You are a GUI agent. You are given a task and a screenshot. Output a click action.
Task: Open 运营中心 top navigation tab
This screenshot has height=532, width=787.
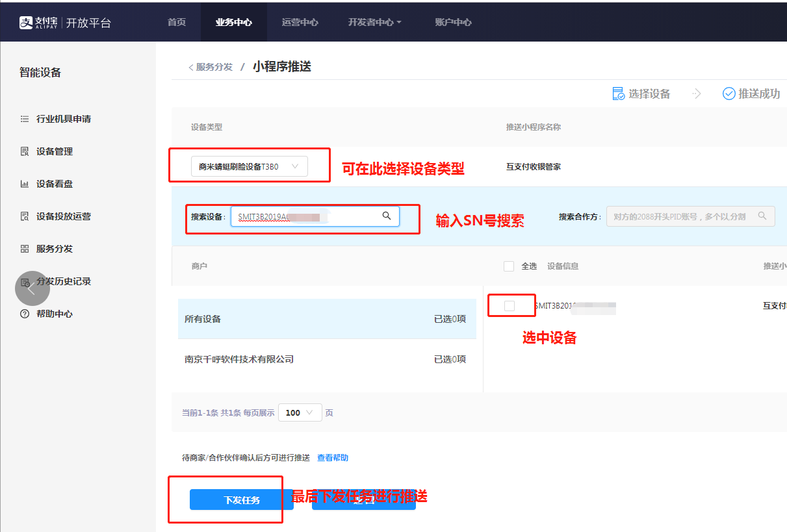pos(300,22)
